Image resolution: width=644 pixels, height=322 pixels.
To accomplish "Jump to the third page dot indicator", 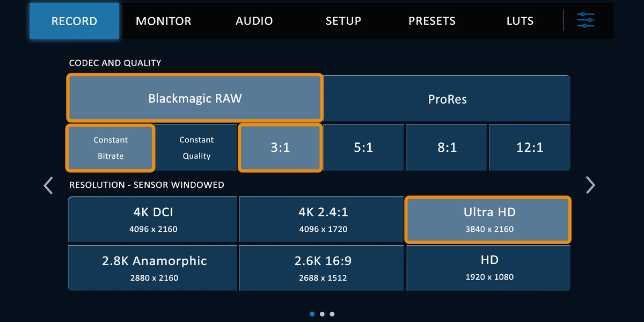I will (x=332, y=314).
